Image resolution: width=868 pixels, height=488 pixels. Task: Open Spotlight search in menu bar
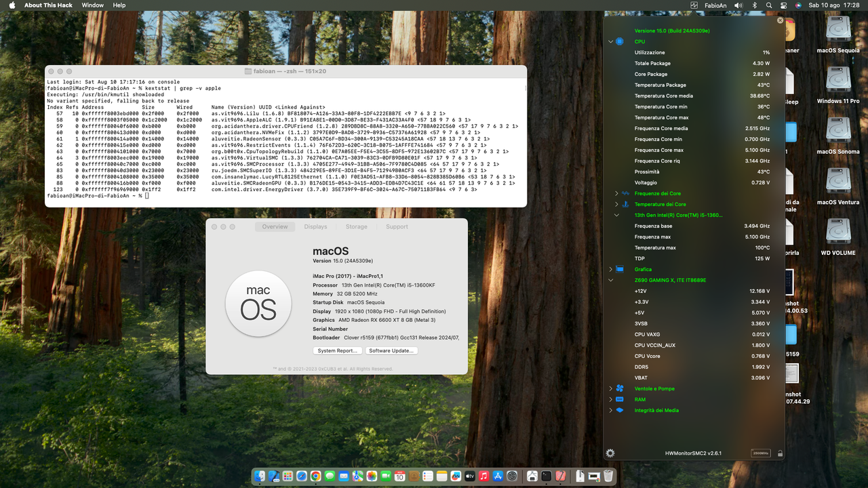pos(769,5)
